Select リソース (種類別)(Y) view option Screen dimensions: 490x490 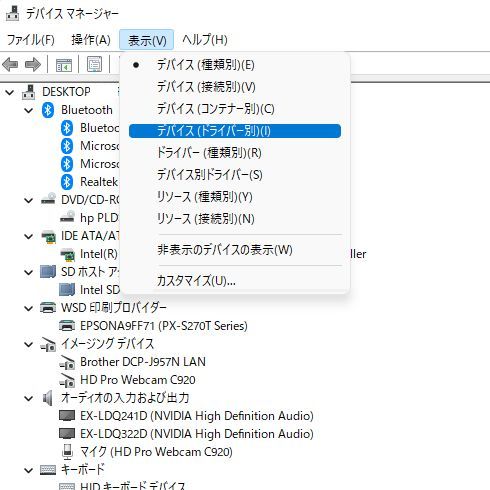235,197
